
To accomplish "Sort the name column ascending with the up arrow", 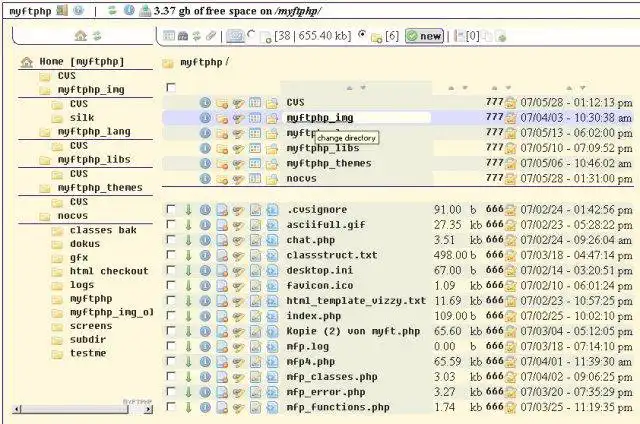I will tap(349, 88).
